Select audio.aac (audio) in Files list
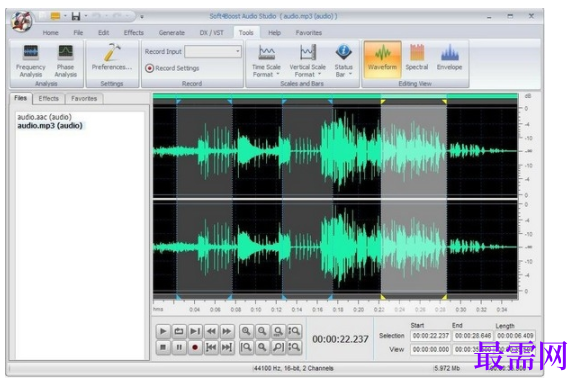This screenshot has height=387, width=586. pyautogui.click(x=44, y=117)
